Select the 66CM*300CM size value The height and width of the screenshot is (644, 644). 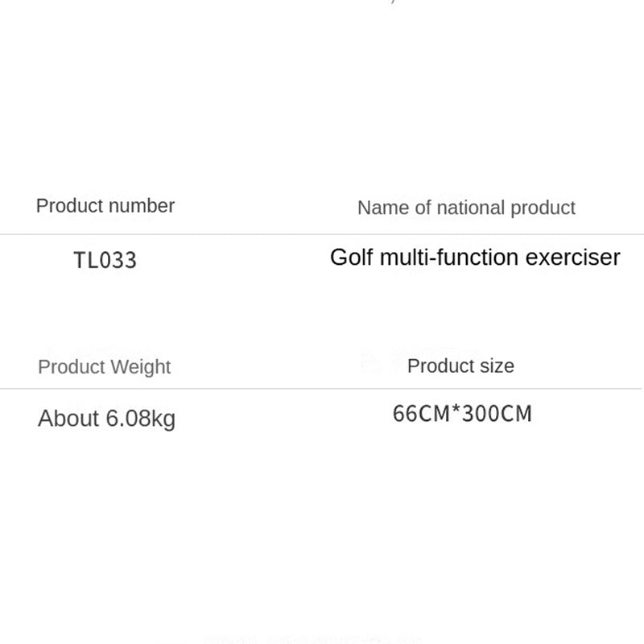click(462, 414)
